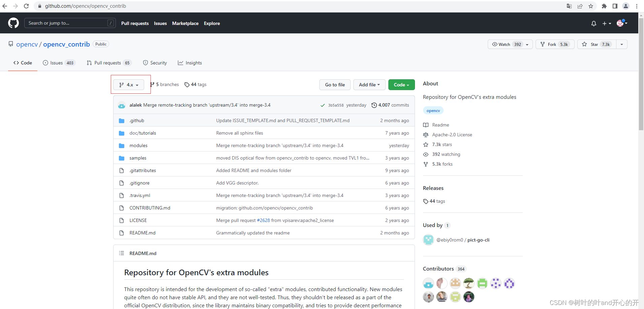Switch to the Security tab

155,63
